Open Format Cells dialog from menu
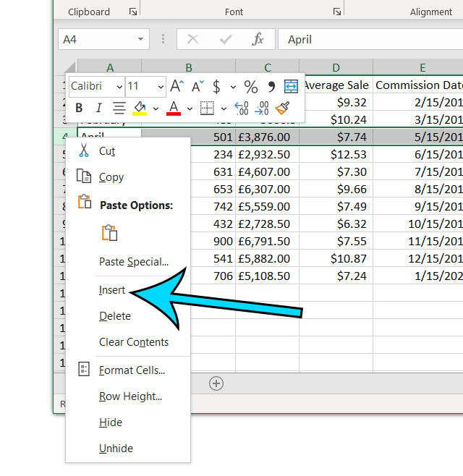Viewport: 463px width, 476px height. [x=128, y=370]
